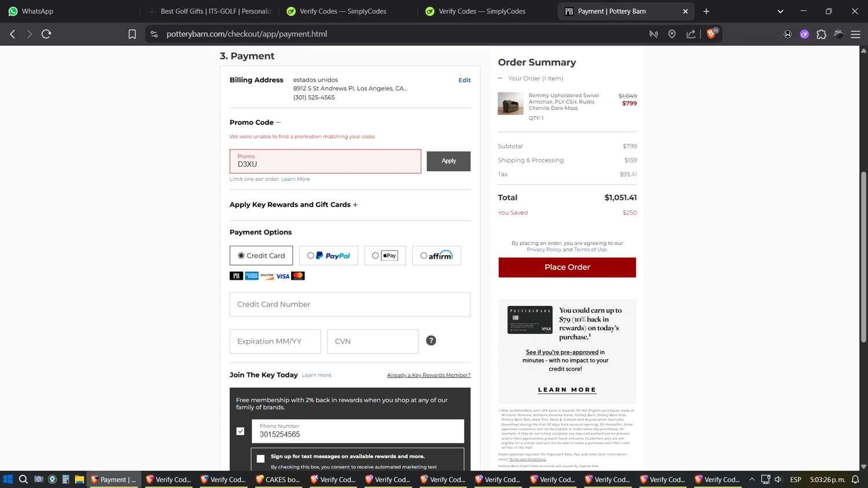Click the W wallet extension icon

click(x=788, y=34)
